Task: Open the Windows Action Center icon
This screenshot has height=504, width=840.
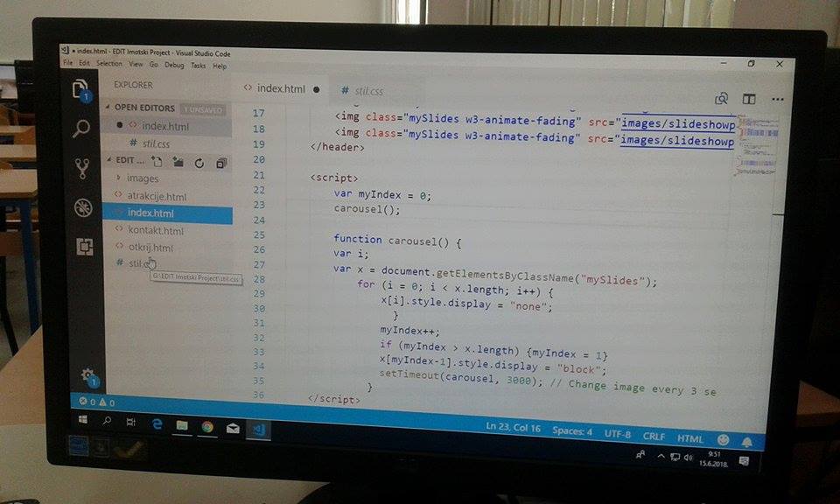Action: coord(744,461)
